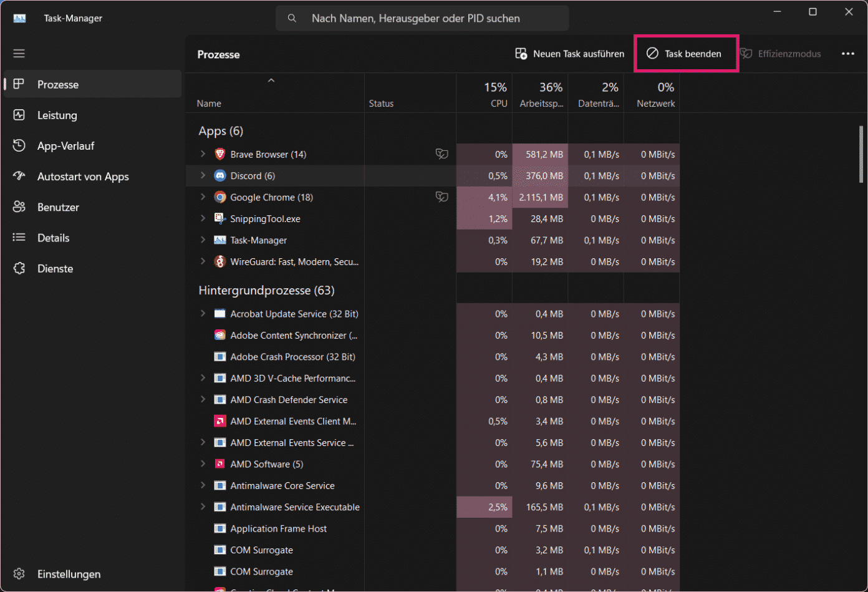This screenshot has height=592, width=868.
Task: Click Neuen Task ausführen button
Action: tap(569, 54)
